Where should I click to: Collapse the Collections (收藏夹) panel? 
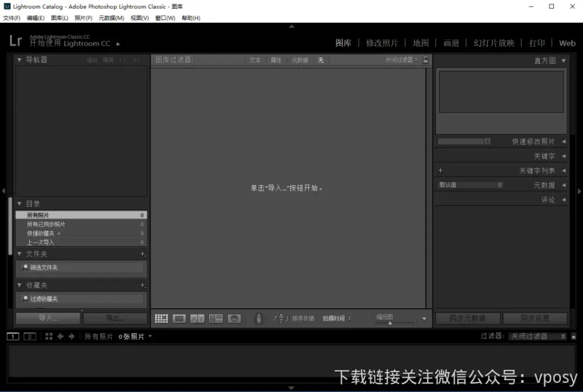(x=19, y=285)
